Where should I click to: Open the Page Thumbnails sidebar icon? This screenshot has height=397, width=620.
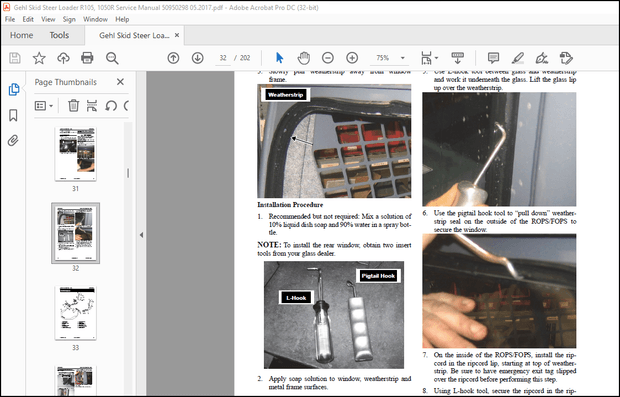point(13,89)
